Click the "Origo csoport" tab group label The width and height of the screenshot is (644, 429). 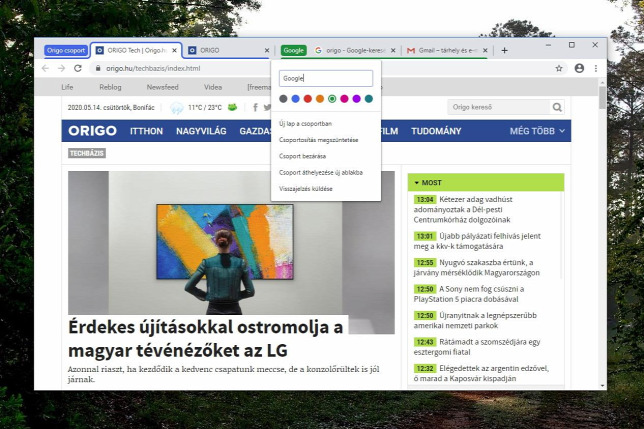point(66,50)
